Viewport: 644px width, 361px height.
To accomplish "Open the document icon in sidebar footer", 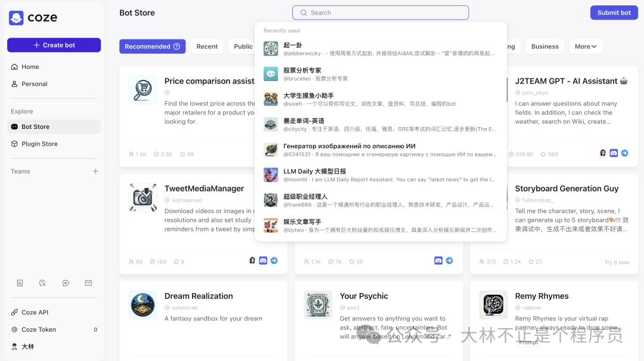I will [20, 283].
